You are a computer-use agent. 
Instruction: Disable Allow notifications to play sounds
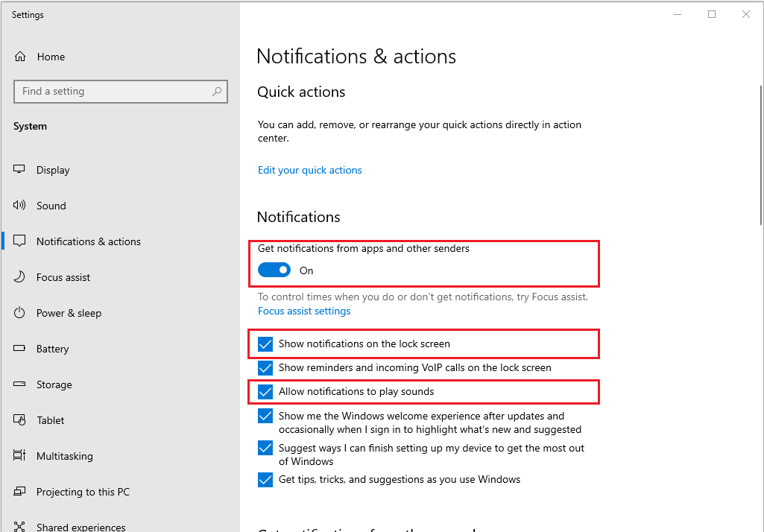[265, 391]
